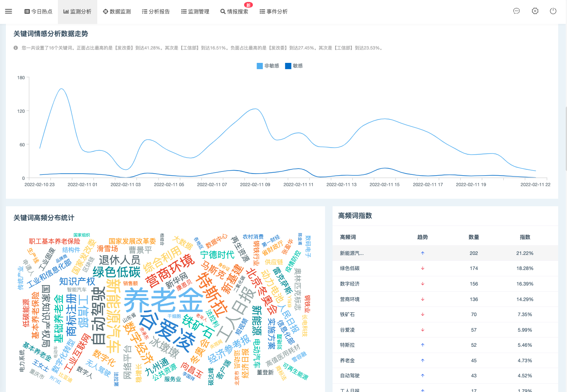Click the red 新 badge on 情报搜索

[248, 5]
